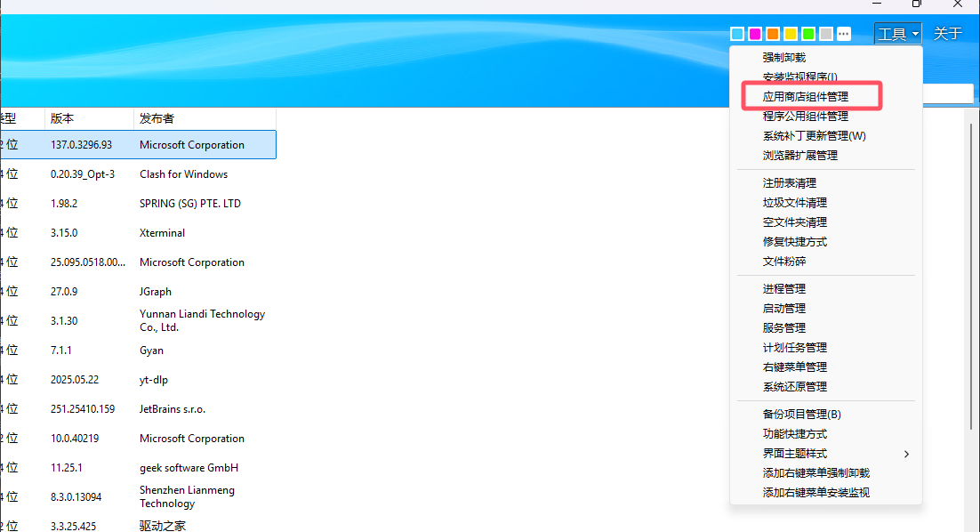Open 计划任务管理 menu item
Screen dimensions: 980x532
pos(825,348)
